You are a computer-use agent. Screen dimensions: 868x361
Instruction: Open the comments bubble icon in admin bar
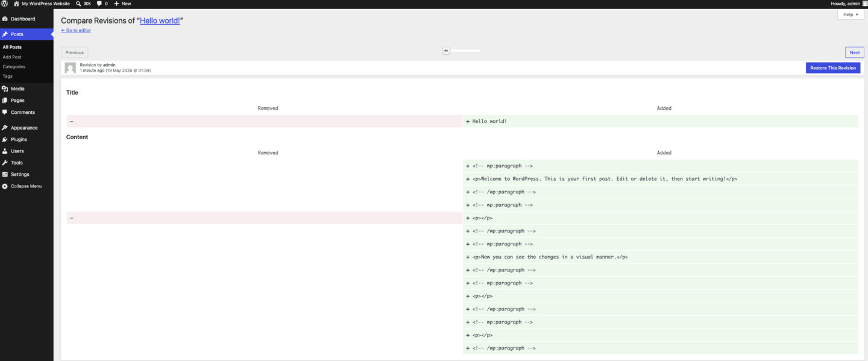click(x=99, y=4)
